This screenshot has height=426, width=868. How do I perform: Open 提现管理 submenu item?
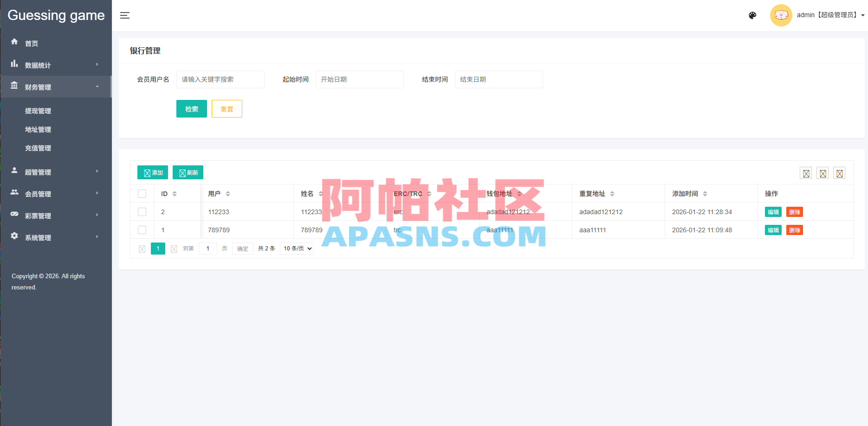click(38, 111)
